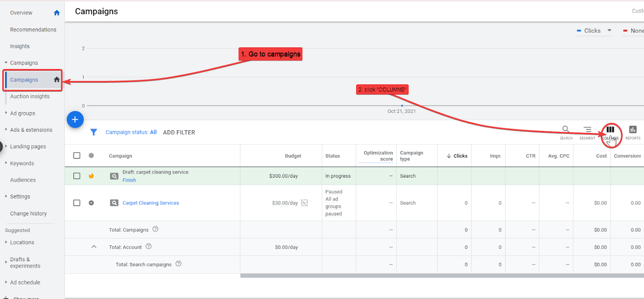The width and height of the screenshot is (644, 299).
Task: Open Insights in the sidebar
Action: coord(20,46)
